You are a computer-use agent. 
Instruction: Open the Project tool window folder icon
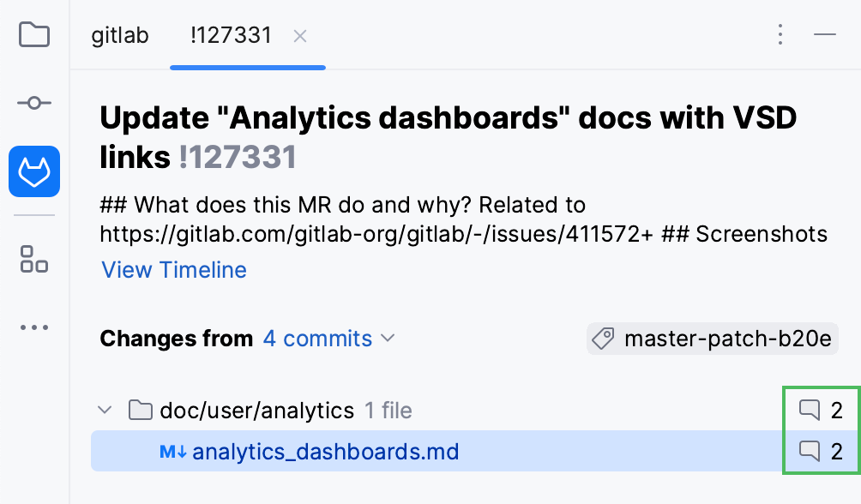[33, 35]
